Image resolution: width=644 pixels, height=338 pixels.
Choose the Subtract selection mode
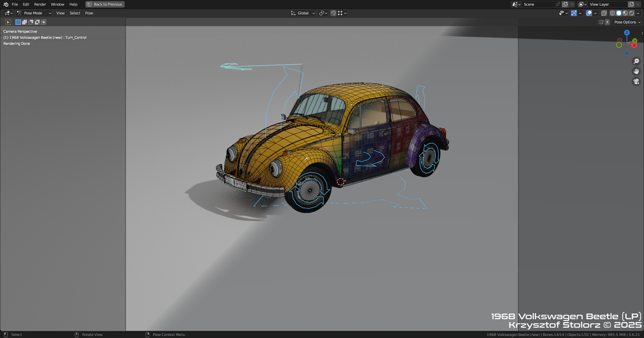(x=31, y=22)
